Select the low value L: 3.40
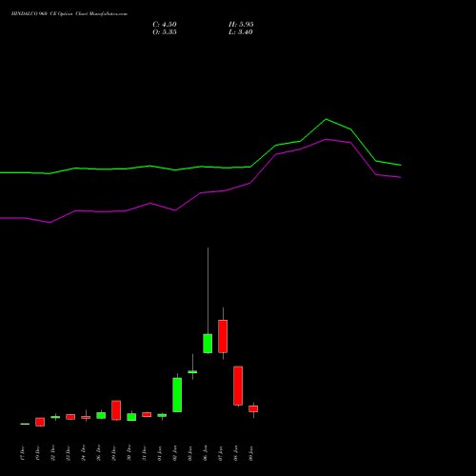Viewport: 476px width, 476px height. click(x=241, y=32)
